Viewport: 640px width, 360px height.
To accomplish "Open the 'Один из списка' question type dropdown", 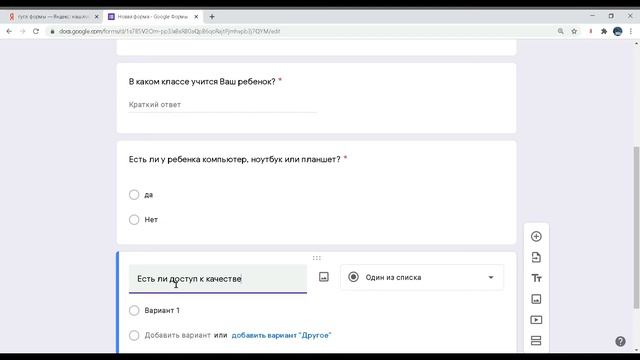I will tap(422, 277).
